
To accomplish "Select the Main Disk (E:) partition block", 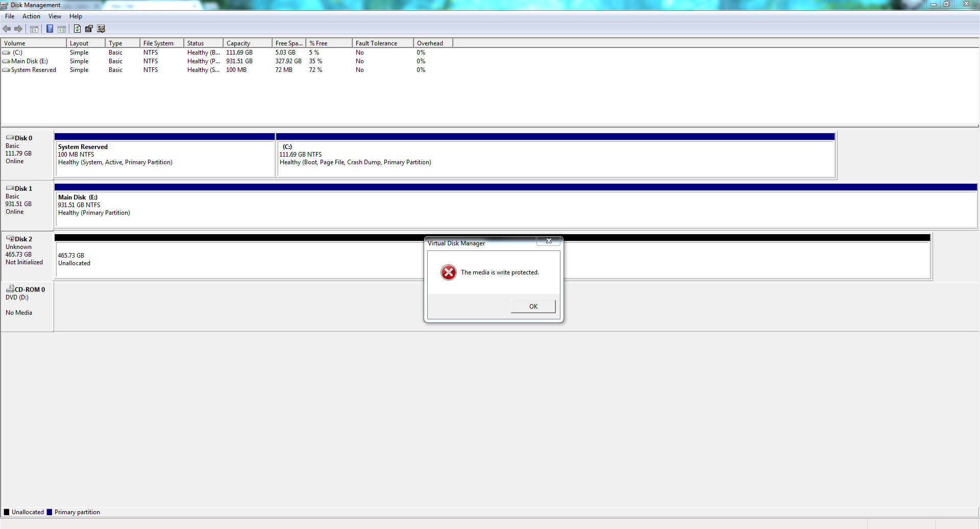I will (x=516, y=206).
